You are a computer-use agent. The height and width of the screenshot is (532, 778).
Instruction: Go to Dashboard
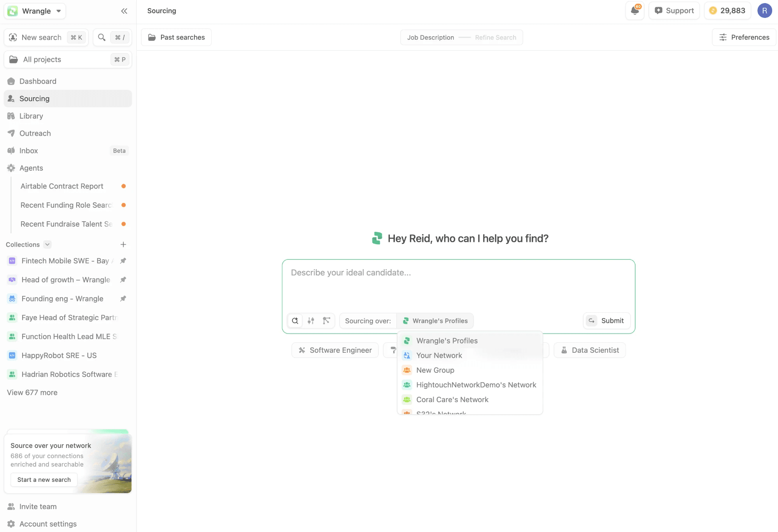coord(68,81)
